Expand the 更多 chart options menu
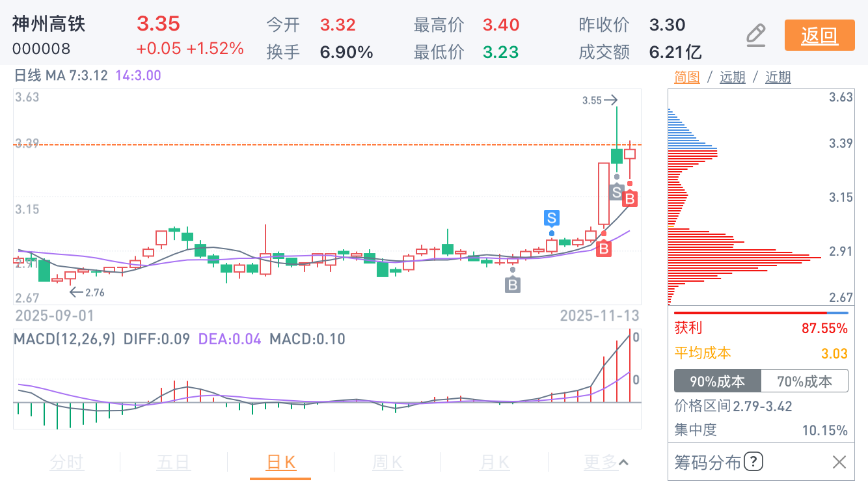 pyautogui.click(x=606, y=463)
